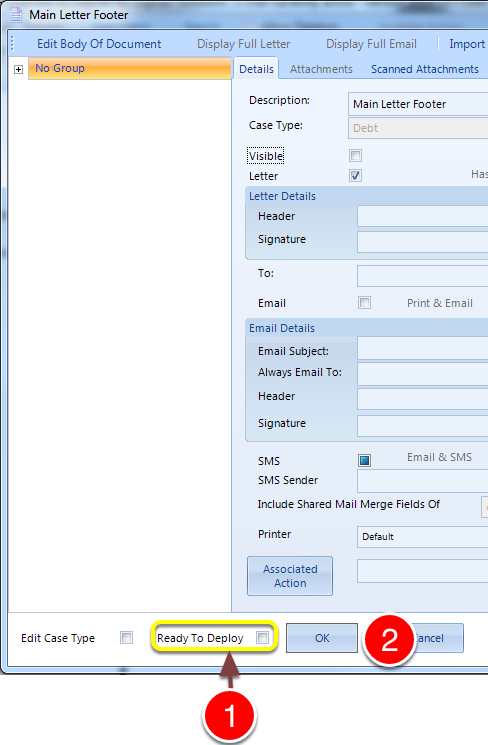
Task: Select the Details tab
Action: [256, 69]
